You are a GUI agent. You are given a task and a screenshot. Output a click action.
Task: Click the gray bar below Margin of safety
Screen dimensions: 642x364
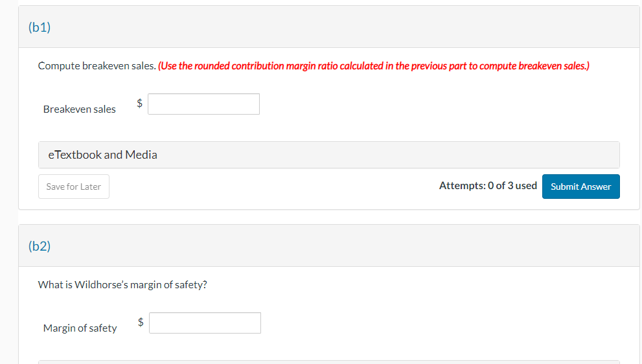(328, 361)
